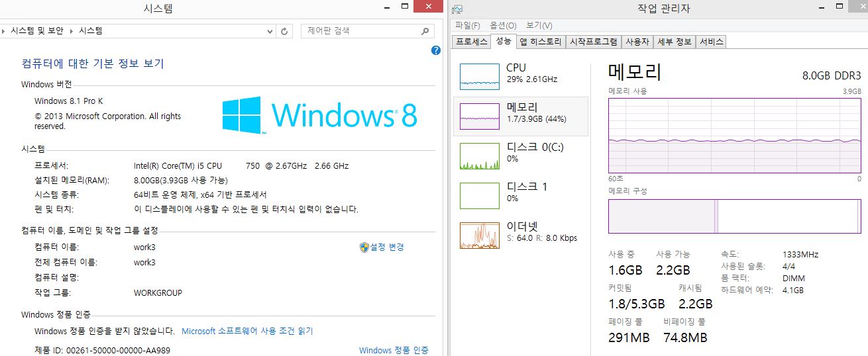Switch to the 시작프로그램 tab

point(594,42)
